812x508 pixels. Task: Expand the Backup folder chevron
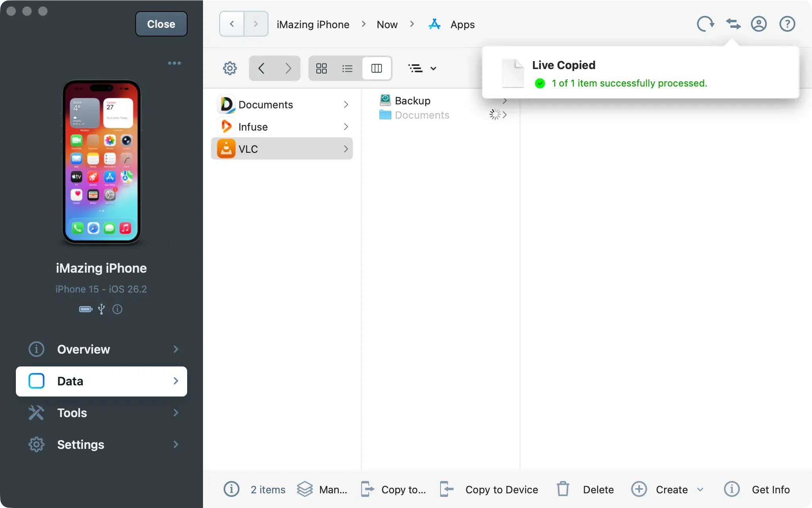pos(504,101)
